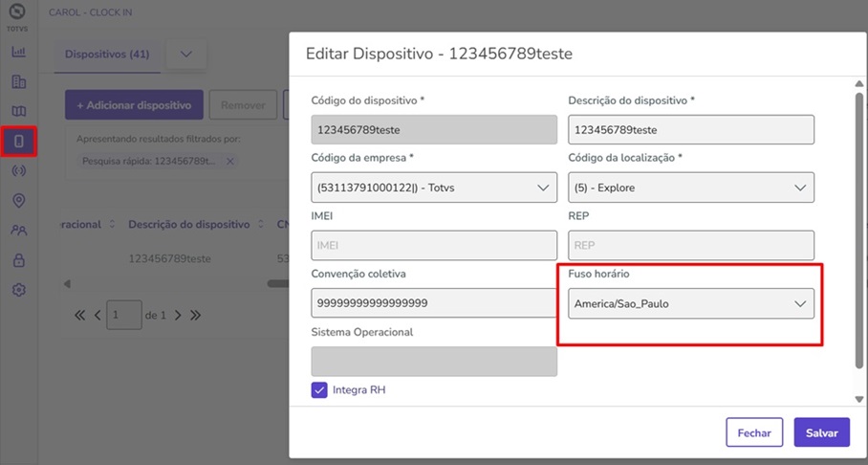Open the companies building icon in sidebar
The height and width of the screenshot is (465, 868).
coord(19,82)
